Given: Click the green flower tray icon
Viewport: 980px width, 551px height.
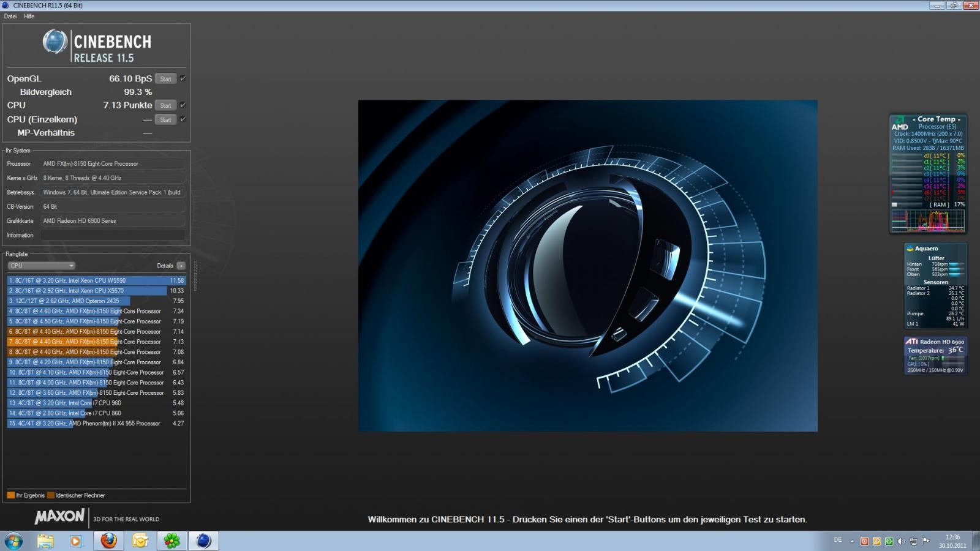Looking at the screenshot, I should click(x=889, y=542).
